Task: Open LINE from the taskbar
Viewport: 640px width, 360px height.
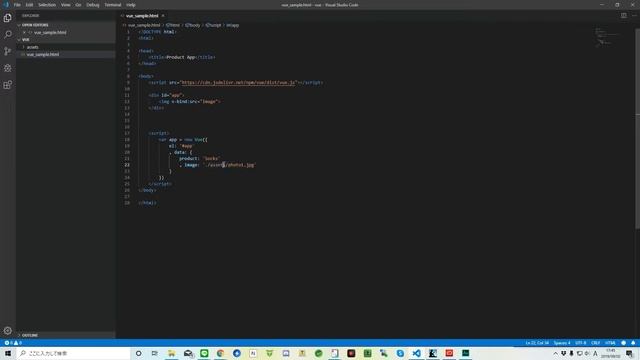Action: pos(204,353)
